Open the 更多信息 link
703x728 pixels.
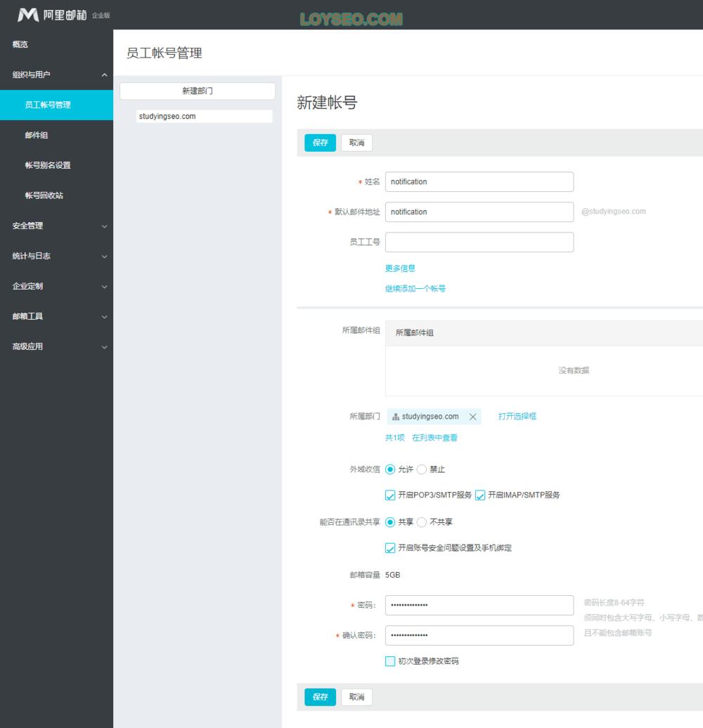[400, 268]
